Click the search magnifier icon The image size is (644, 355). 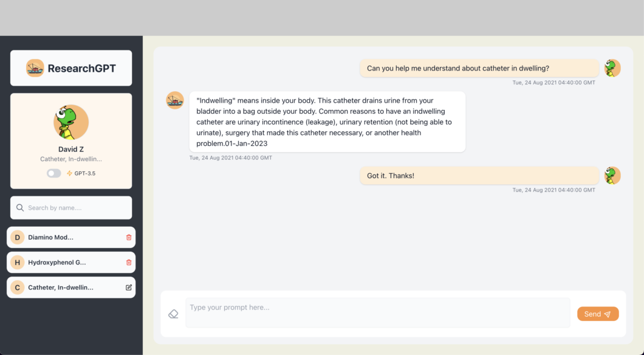[19, 207]
